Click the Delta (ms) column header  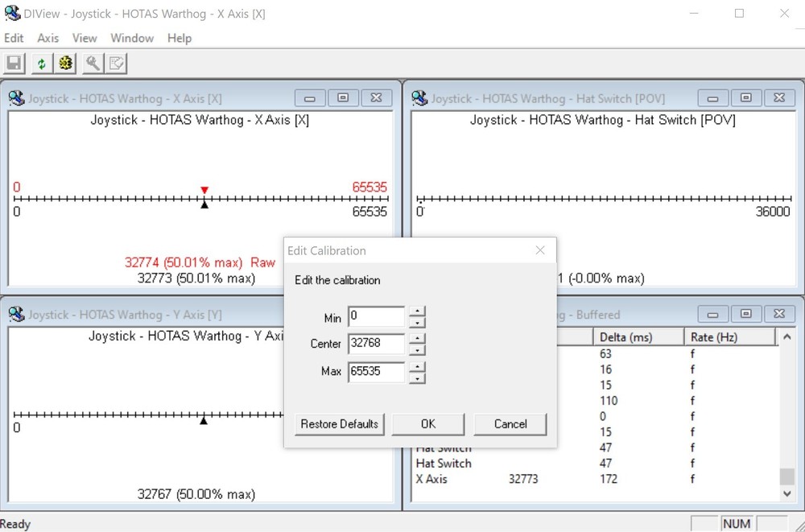coord(638,337)
